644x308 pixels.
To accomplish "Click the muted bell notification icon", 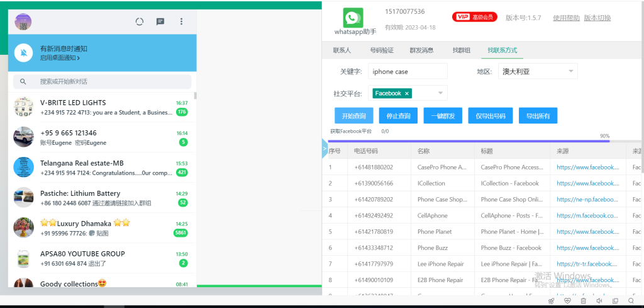I will point(24,53).
